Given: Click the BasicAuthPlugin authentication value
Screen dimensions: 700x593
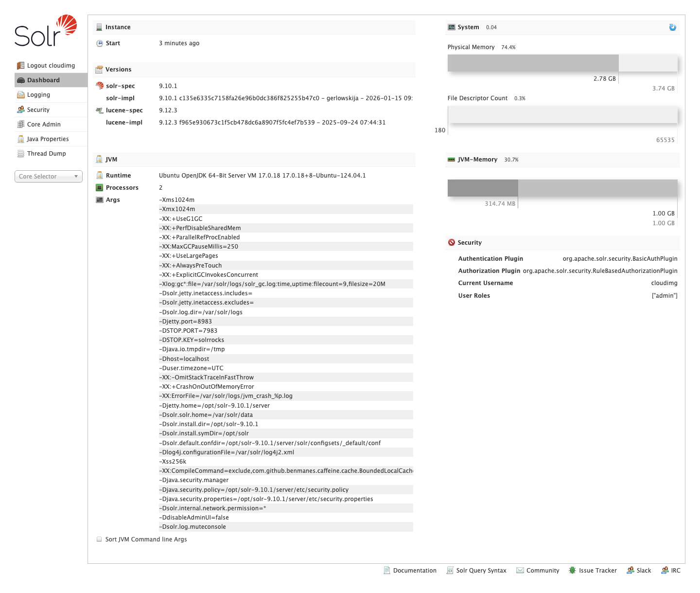Looking at the screenshot, I should click(620, 259).
